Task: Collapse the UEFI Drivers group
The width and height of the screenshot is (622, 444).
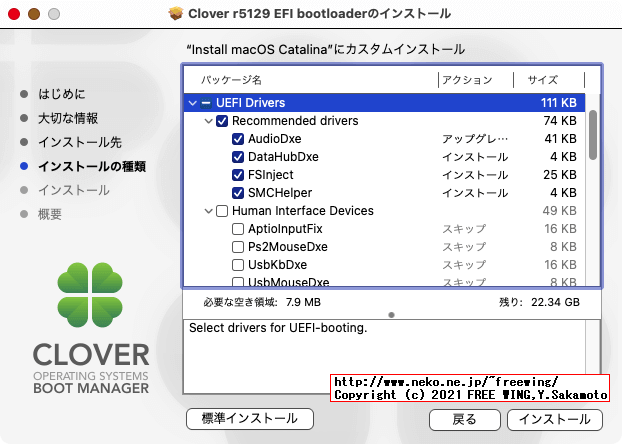Action: click(x=193, y=103)
